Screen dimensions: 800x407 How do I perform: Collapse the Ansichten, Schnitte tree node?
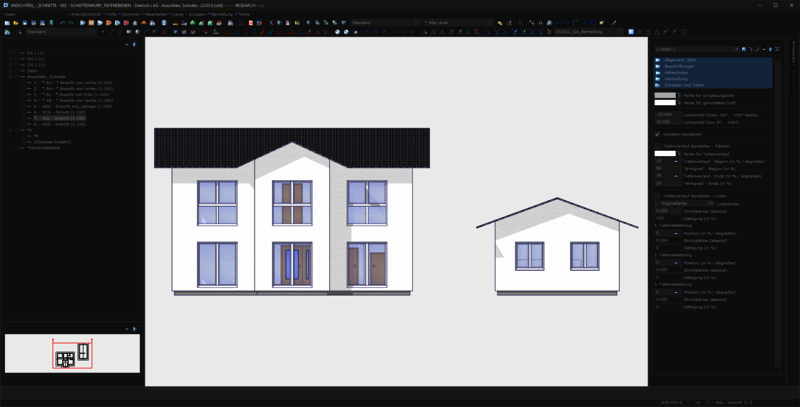(x=11, y=78)
